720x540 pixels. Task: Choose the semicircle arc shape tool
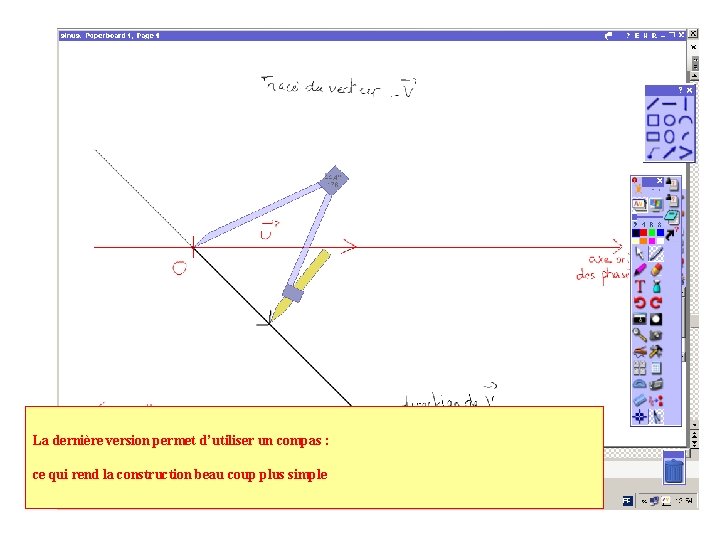(686, 120)
